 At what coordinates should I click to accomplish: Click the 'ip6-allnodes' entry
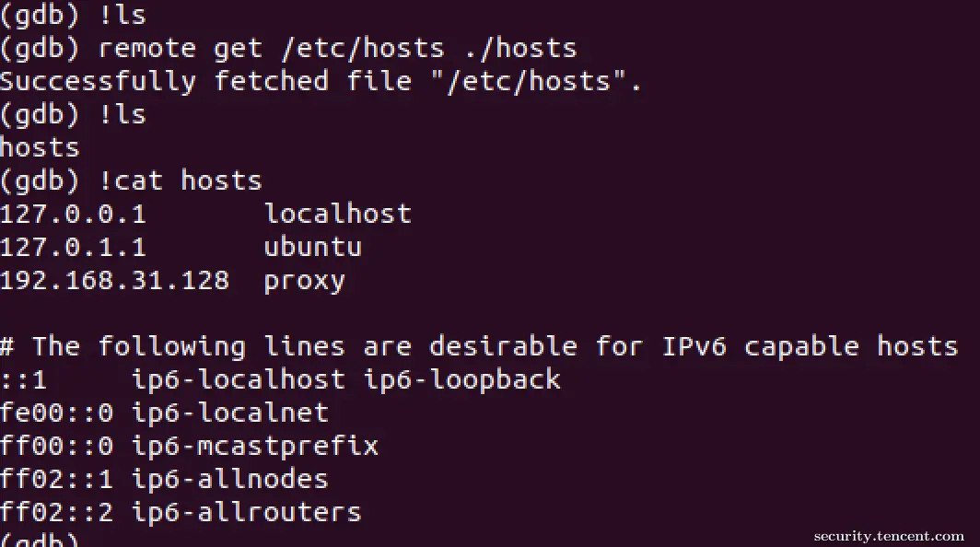pos(230,480)
